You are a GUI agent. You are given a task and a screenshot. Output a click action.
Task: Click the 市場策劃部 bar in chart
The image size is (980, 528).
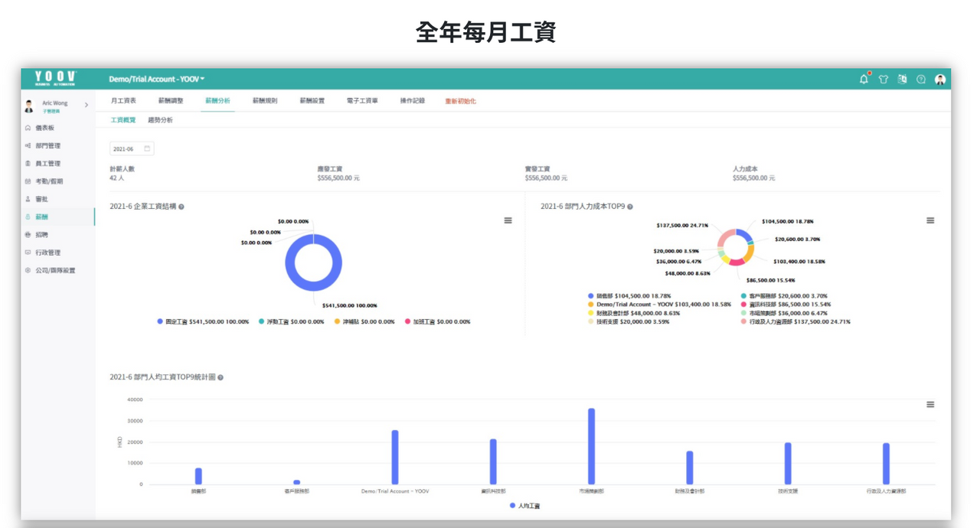[x=591, y=446]
